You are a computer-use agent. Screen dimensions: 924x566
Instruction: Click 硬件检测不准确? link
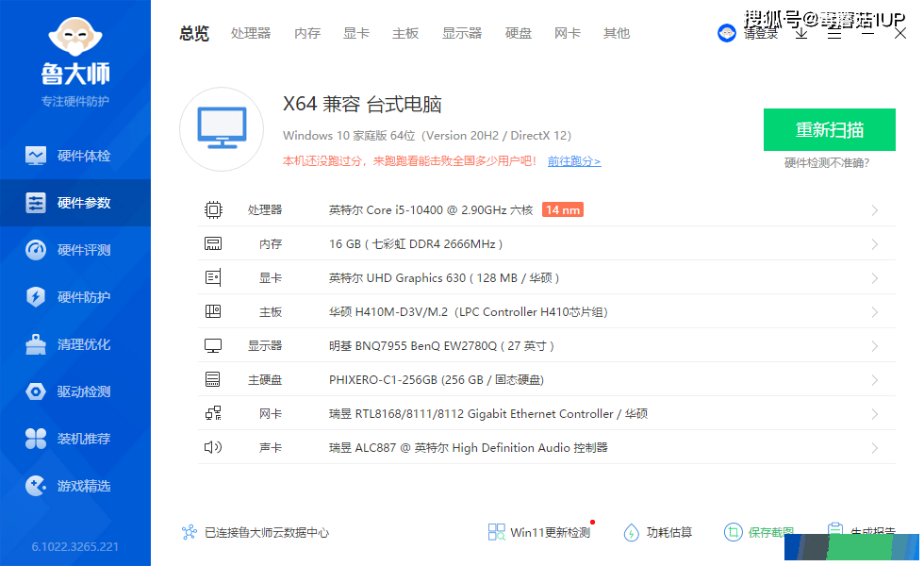pyautogui.click(x=827, y=163)
